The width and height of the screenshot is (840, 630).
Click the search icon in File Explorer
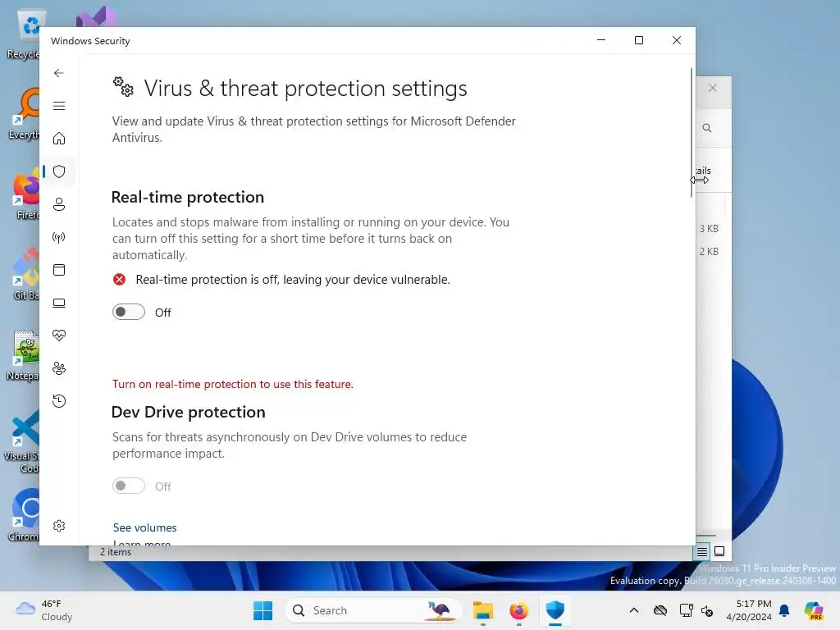click(707, 128)
